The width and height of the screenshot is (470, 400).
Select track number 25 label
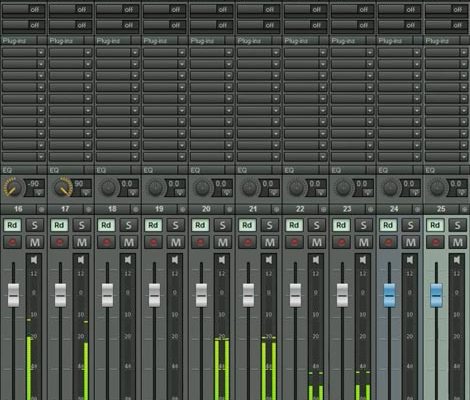[441, 209]
